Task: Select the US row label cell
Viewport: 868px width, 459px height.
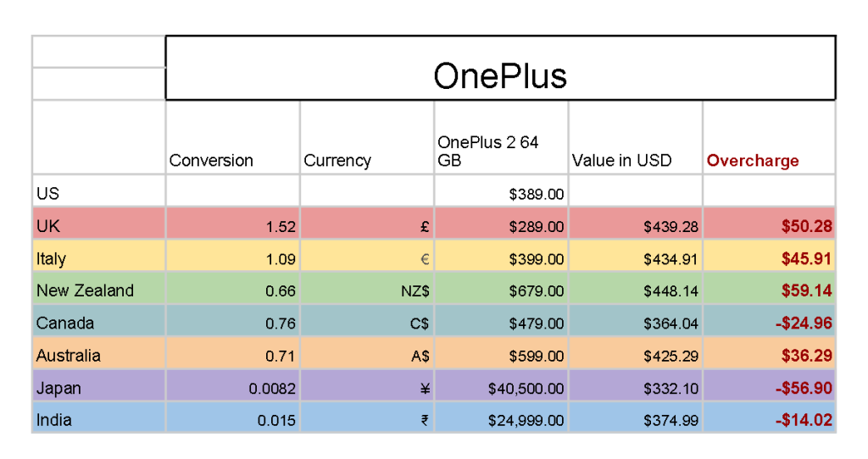Action: [98, 191]
